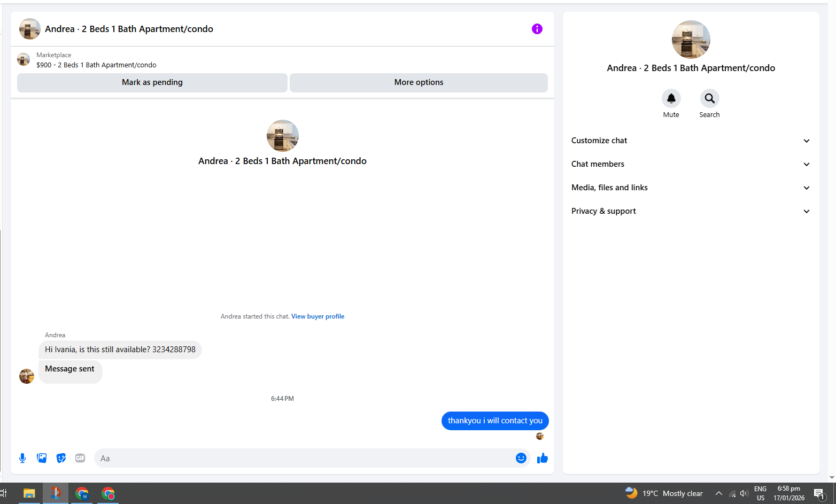
Task: Open the second Chrome window in taskbar
Action: pyautogui.click(x=109, y=493)
